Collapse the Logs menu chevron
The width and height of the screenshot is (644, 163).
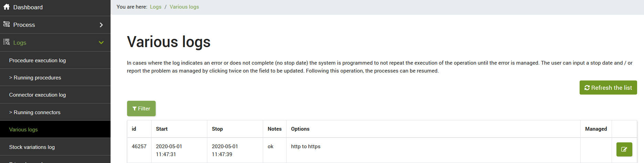[x=101, y=43]
